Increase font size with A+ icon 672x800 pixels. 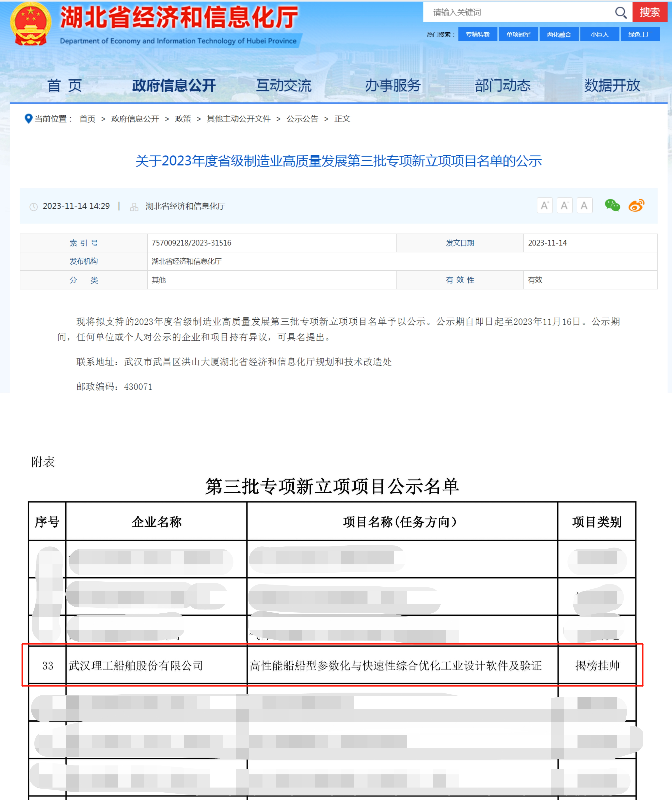click(544, 206)
